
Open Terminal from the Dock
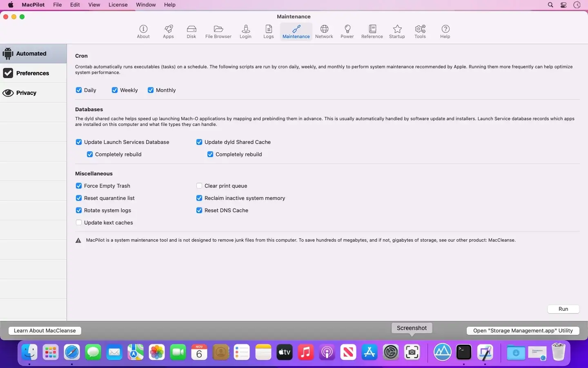click(464, 352)
